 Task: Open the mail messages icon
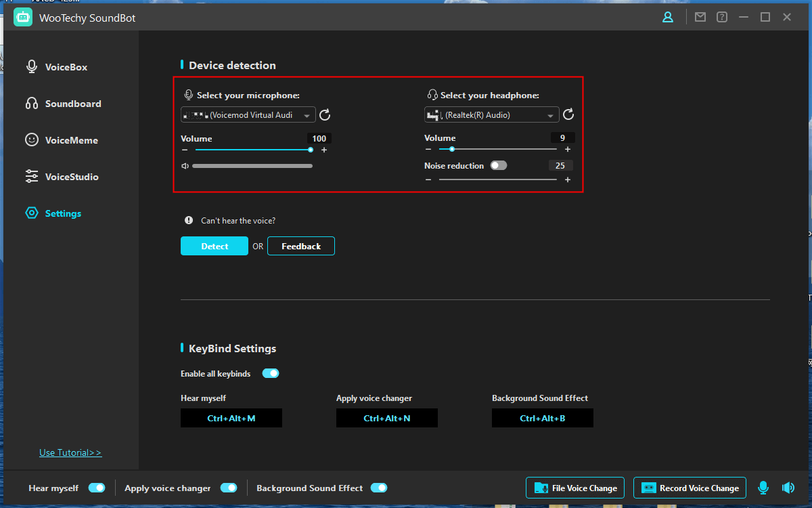700,18
